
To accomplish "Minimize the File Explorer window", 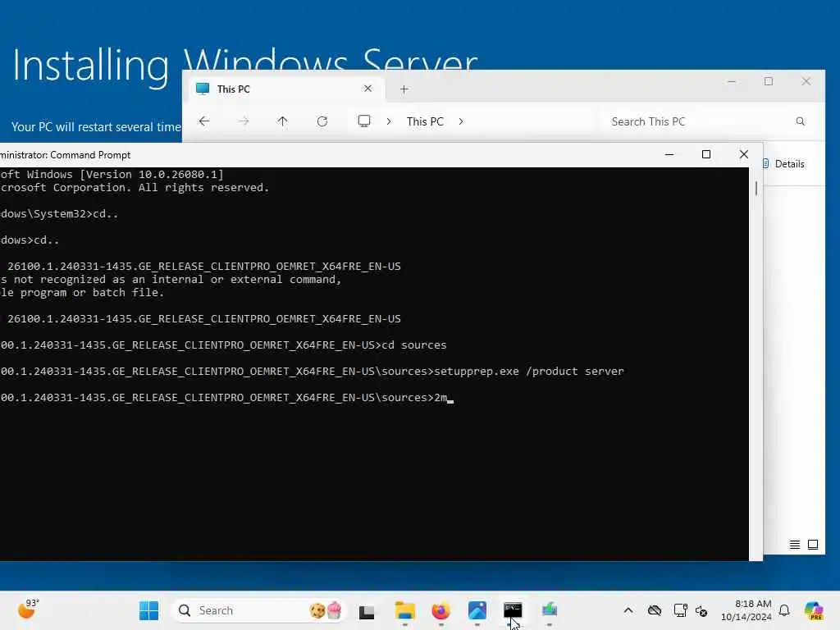I will 732,81.
